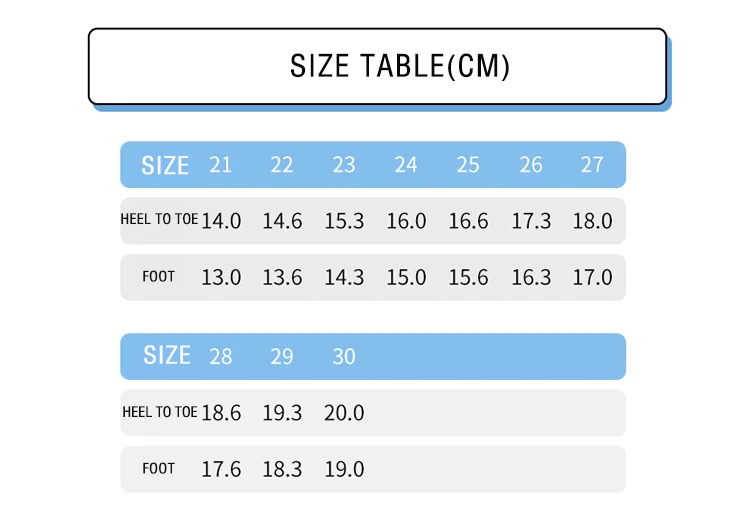The height and width of the screenshot is (528, 750).
Task: Click heel to toe value 20.0
Action: click(344, 413)
